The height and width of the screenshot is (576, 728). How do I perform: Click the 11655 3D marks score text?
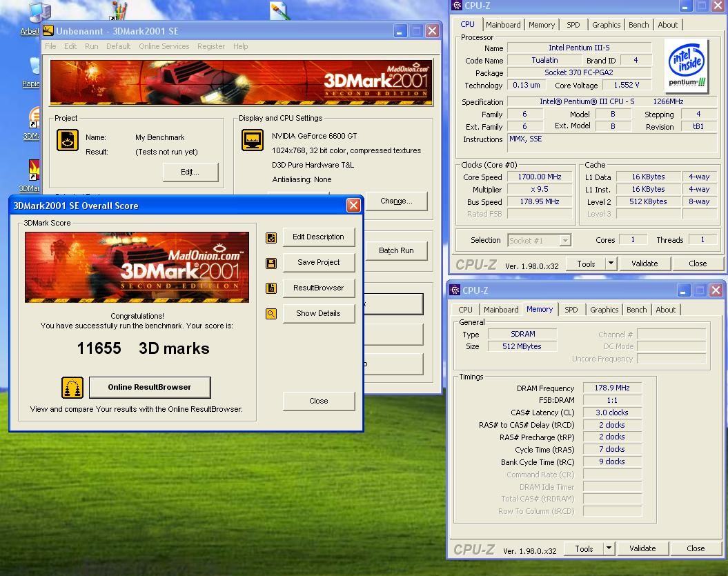coord(143,348)
